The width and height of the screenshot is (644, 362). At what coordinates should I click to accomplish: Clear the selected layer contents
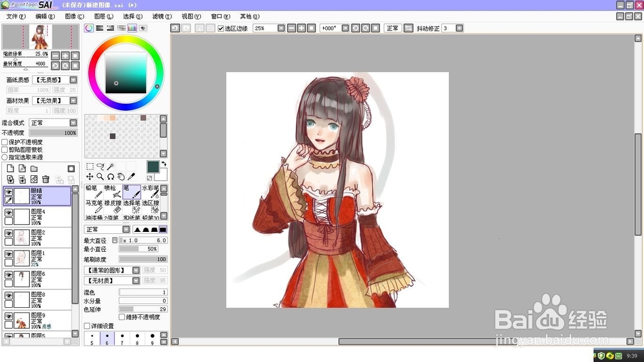34,180
